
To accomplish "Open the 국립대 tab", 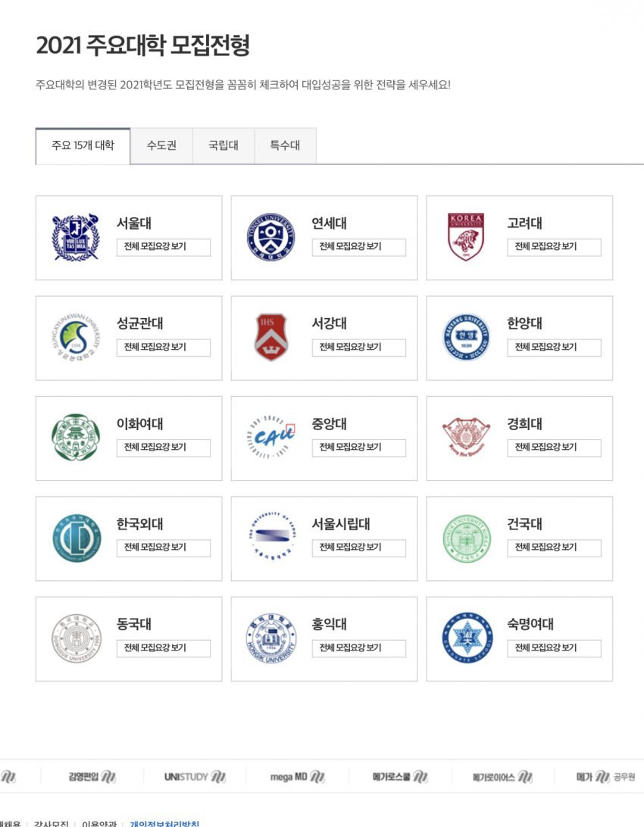I will (224, 145).
